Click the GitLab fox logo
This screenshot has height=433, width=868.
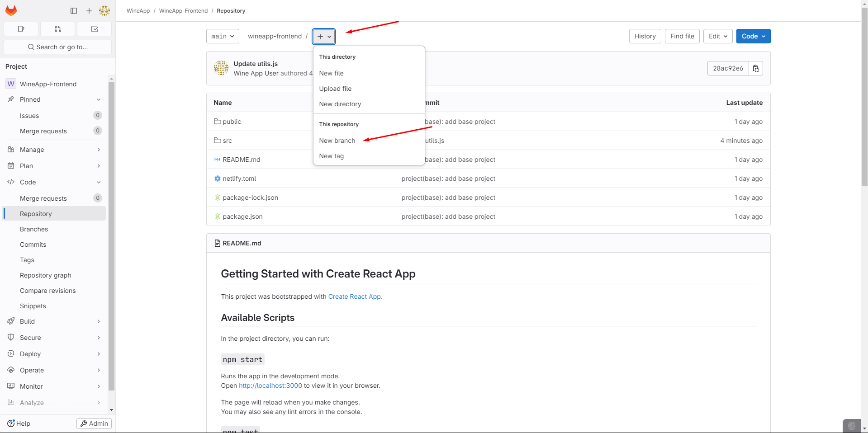coord(11,11)
